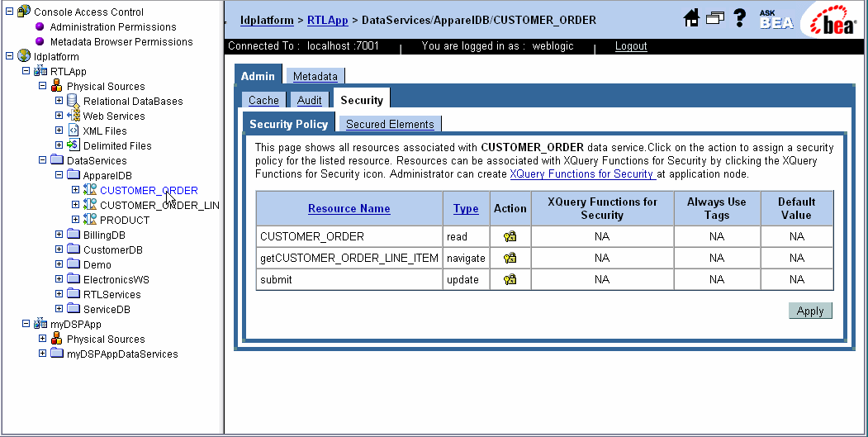
Task: Switch to the Secured Elements tab
Action: click(x=390, y=124)
